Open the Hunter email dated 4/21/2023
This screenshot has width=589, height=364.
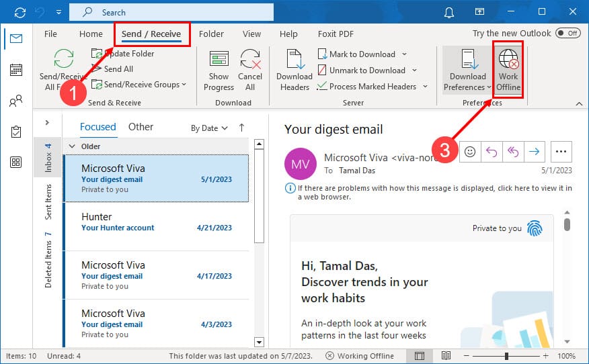click(156, 226)
